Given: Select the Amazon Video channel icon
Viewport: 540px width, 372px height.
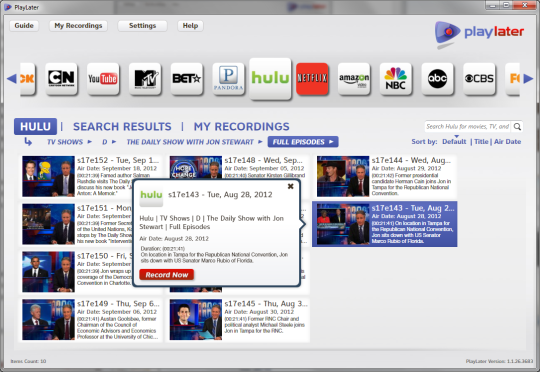Looking at the screenshot, I should [x=354, y=79].
